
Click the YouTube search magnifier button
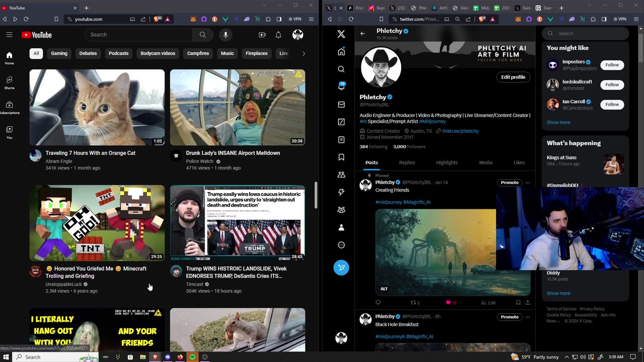pos(203,35)
